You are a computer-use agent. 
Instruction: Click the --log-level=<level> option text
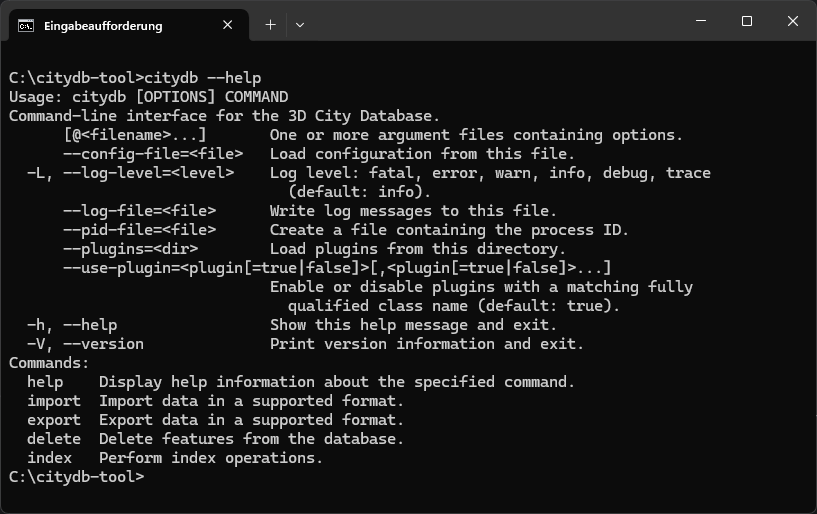[148, 173]
